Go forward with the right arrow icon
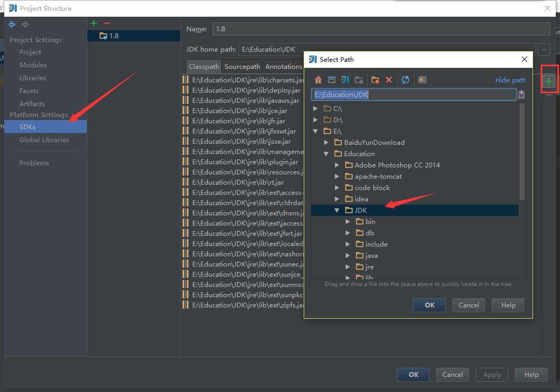This screenshot has width=560, height=392. [25, 24]
